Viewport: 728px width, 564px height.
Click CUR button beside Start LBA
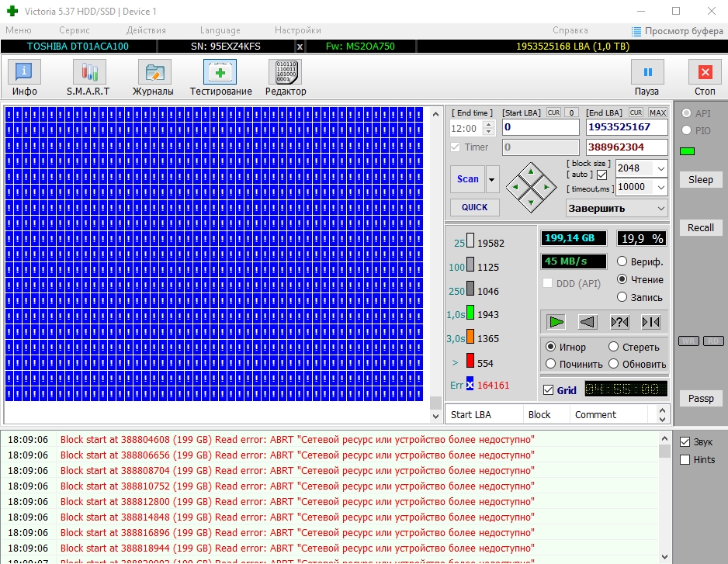click(x=553, y=112)
